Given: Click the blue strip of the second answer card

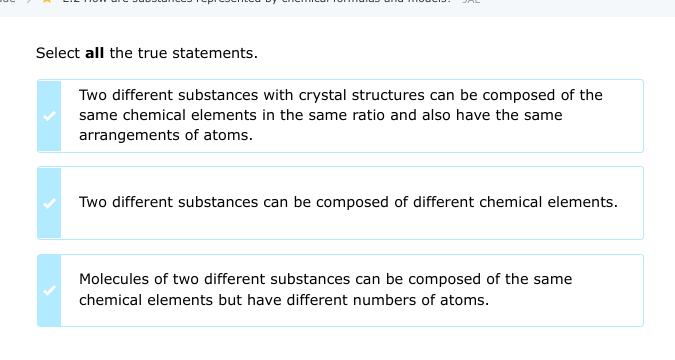Looking at the screenshot, I should coord(50,203).
